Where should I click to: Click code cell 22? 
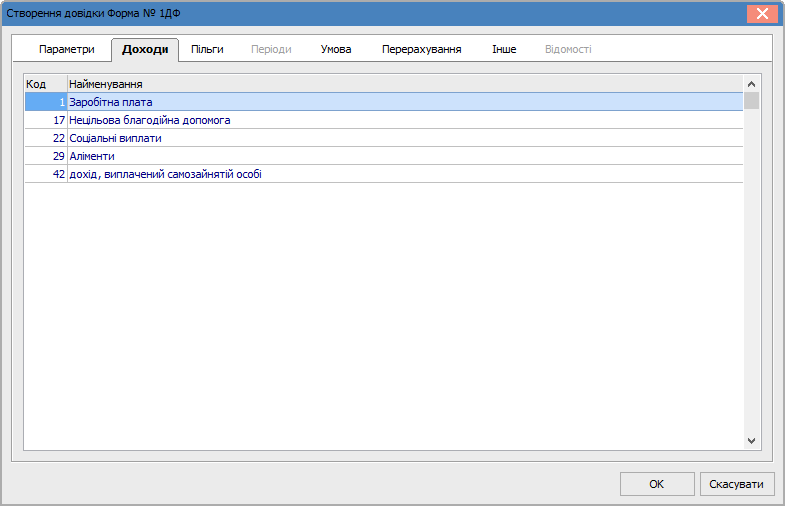point(46,138)
